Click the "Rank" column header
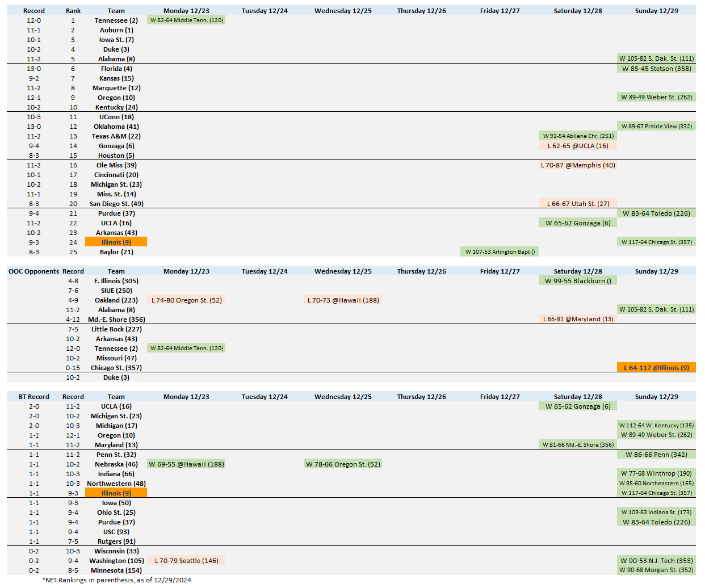 click(73, 11)
